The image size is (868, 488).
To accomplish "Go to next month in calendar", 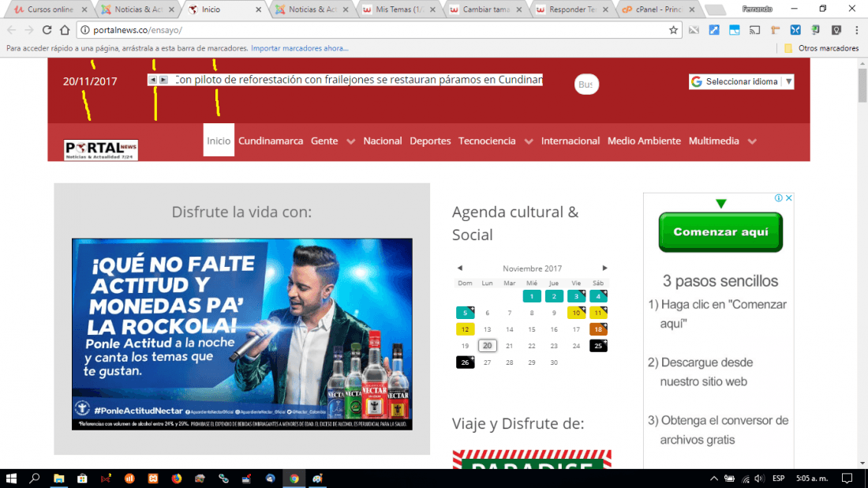I will (604, 268).
